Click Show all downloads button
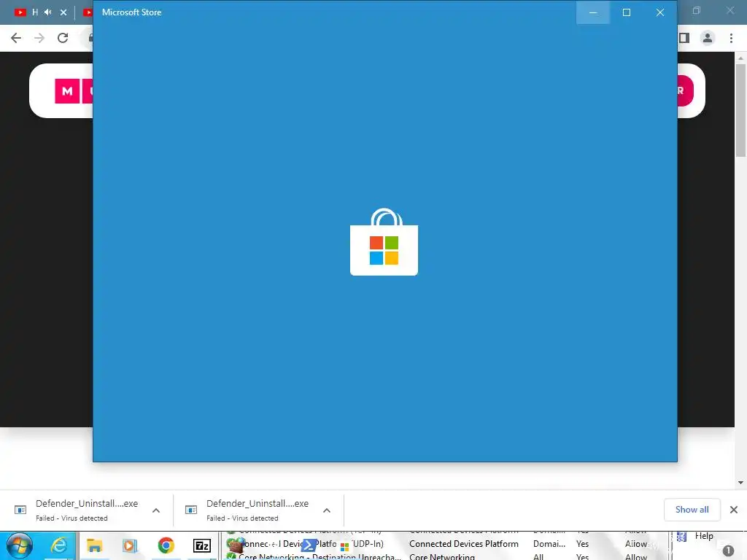747x560 pixels. click(x=692, y=510)
